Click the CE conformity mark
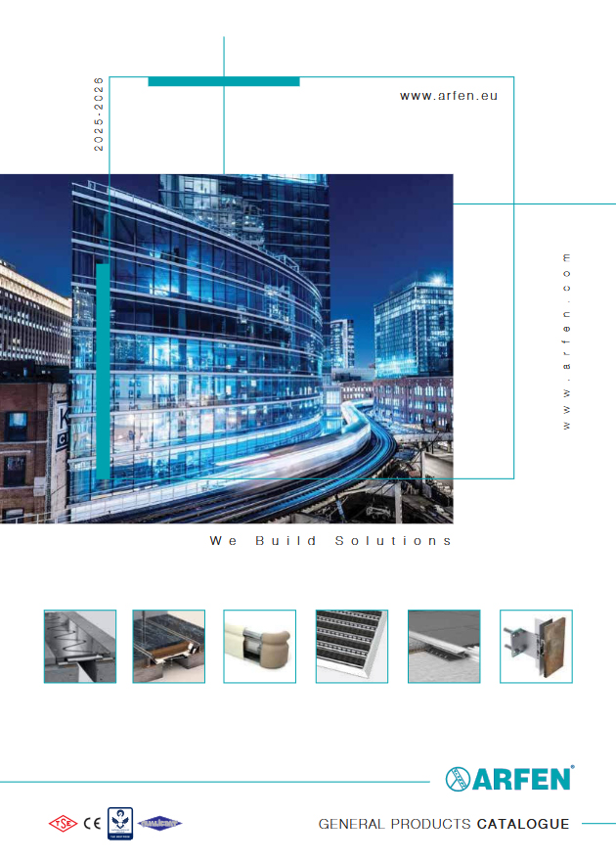 click(x=92, y=823)
